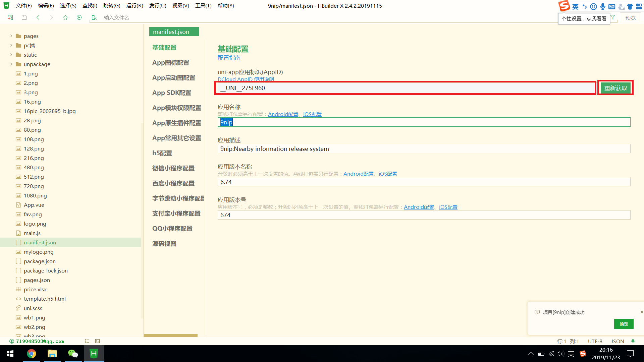Click the Sogou microphone voice input icon
644x362 pixels.
tap(603, 6)
